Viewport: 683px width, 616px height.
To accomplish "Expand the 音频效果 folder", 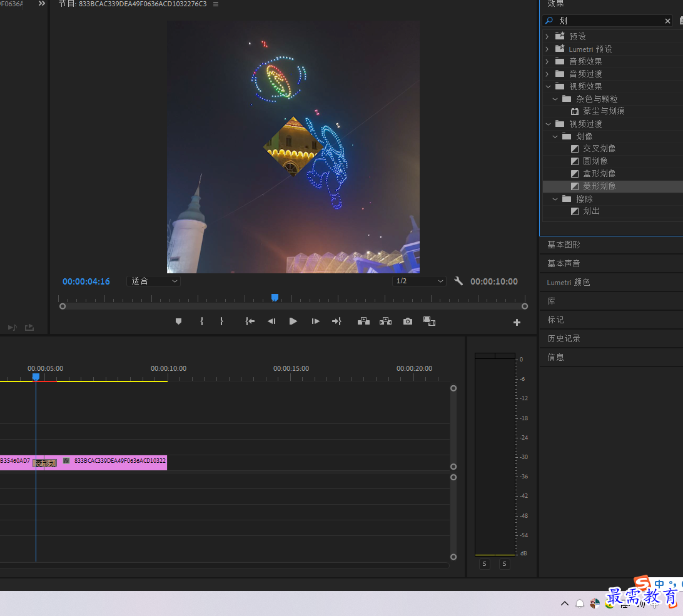I will click(547, 61).
